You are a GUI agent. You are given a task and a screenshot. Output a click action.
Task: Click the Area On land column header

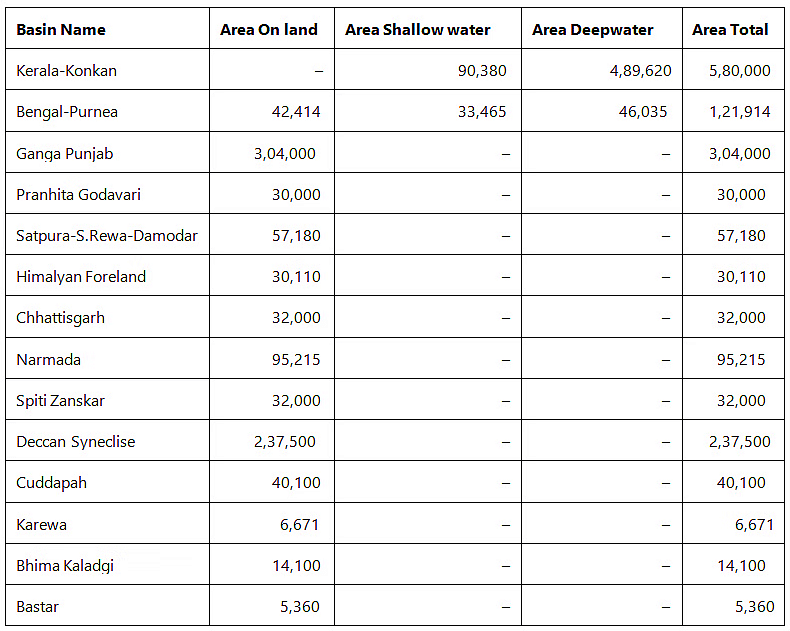(x=269, y=30)
